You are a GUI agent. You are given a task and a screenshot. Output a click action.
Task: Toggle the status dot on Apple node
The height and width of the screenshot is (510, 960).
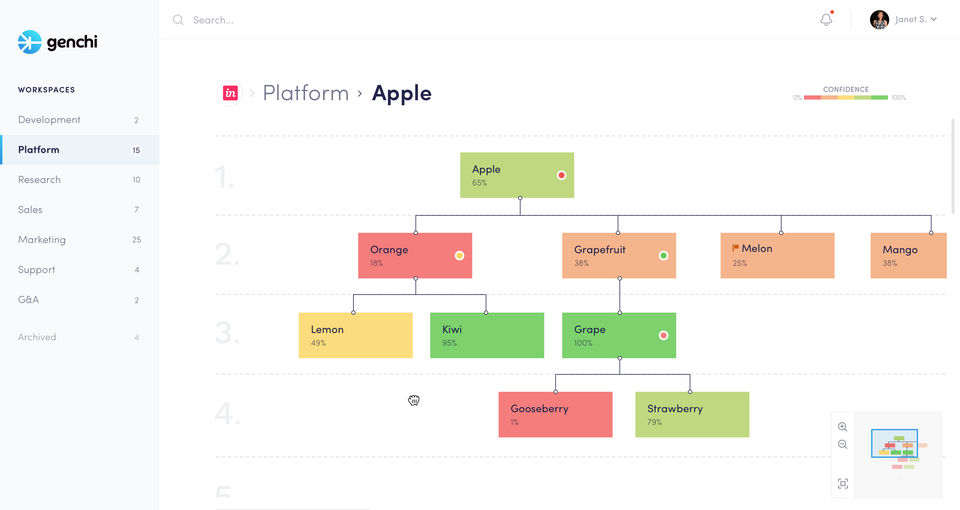click(561, 175)
